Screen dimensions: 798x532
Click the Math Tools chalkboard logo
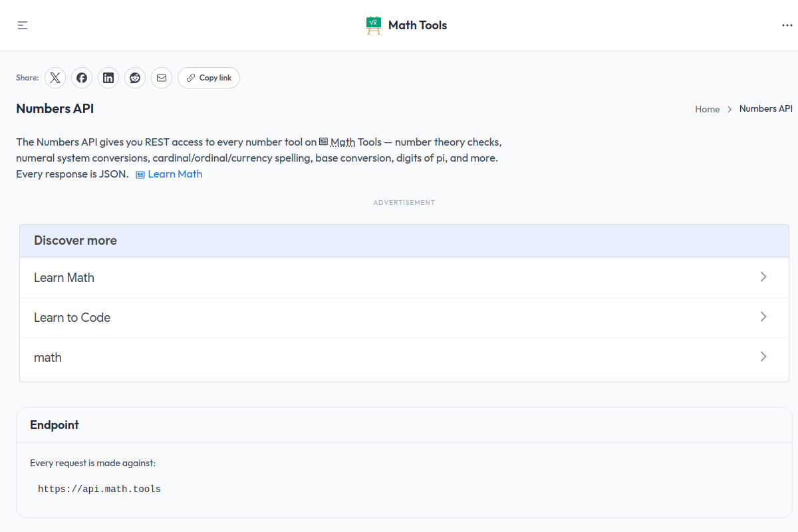tap(374, 25)
